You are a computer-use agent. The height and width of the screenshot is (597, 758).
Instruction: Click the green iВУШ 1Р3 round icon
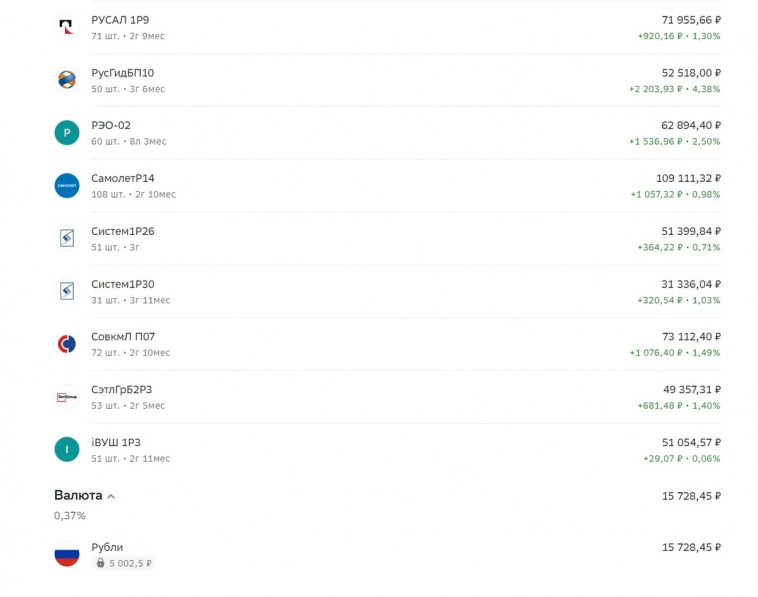(66, 450)
